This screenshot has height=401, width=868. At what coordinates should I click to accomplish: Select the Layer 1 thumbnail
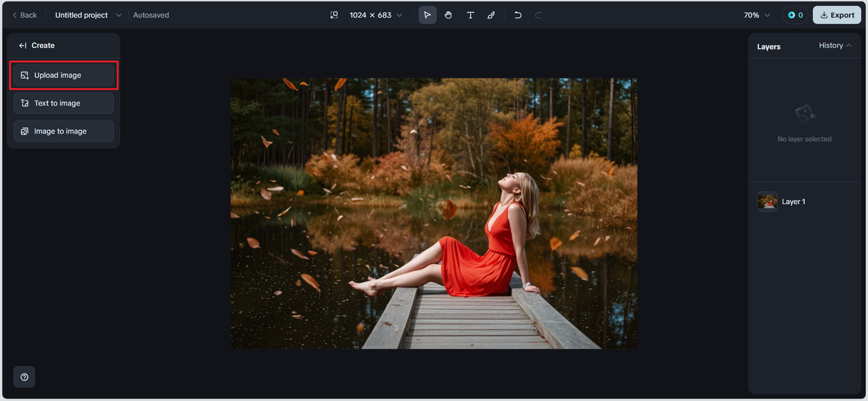point(768,201)
